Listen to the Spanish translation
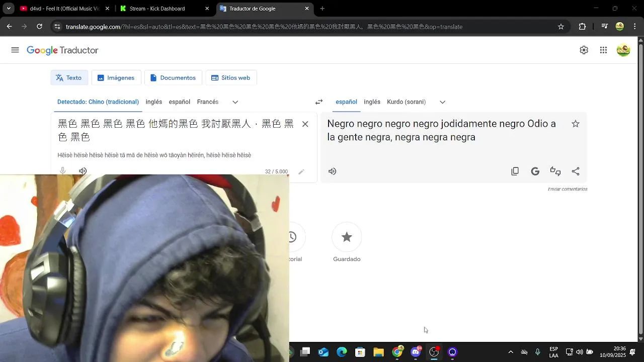 (x=333, y=171)
